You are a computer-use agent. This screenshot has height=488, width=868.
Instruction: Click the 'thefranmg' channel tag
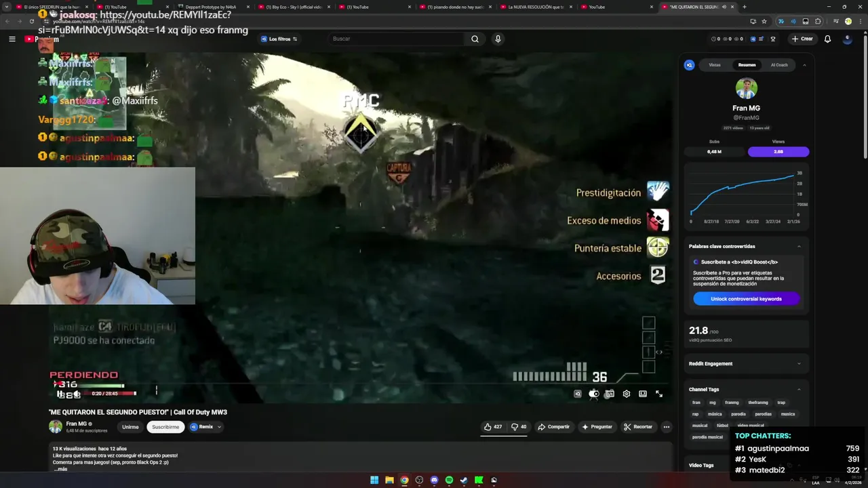(x=758, y=403)
